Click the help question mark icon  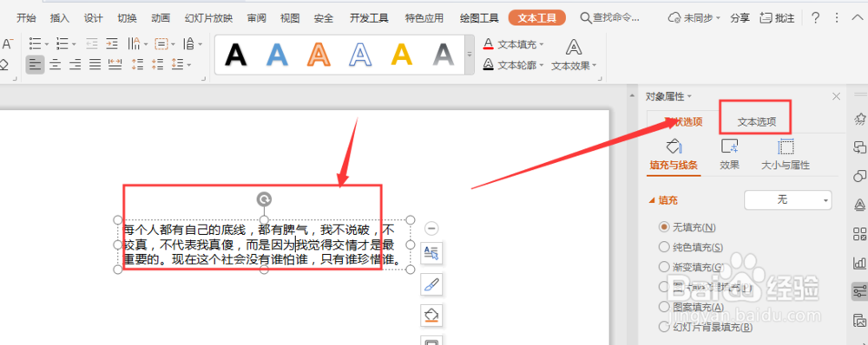point(815,17)
